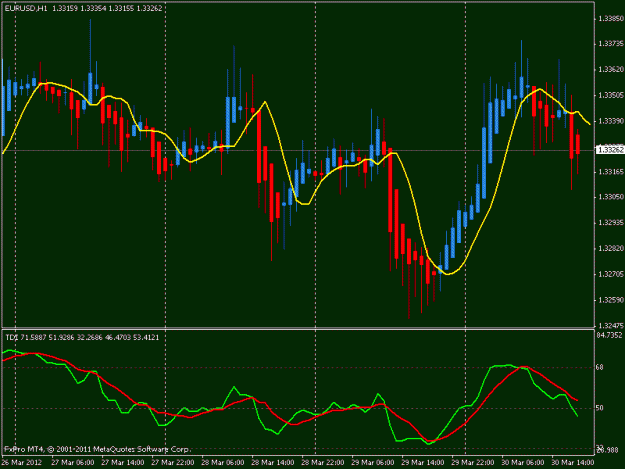Click the 1.33505 price axis label
This screenshot has height=469, width=625.
pyautogui.click(x=611, y=95)
